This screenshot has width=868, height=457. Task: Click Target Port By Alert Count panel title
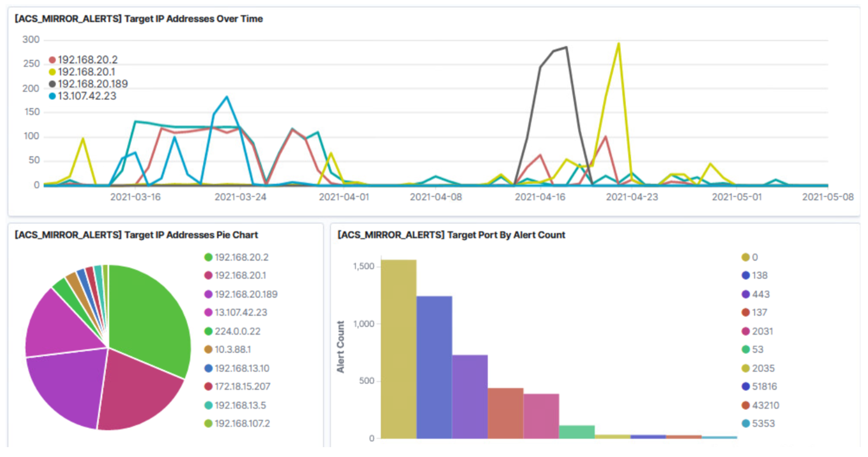coord(451,235)
